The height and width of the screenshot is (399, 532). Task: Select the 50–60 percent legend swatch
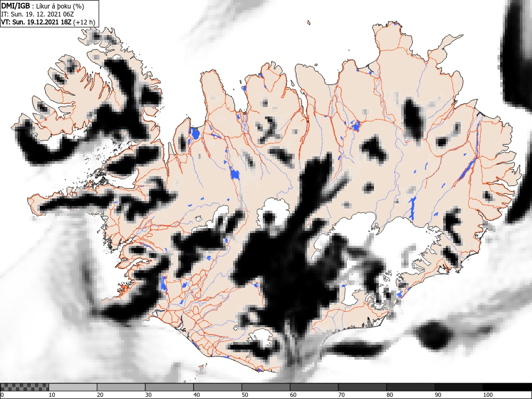pos(265,387)
